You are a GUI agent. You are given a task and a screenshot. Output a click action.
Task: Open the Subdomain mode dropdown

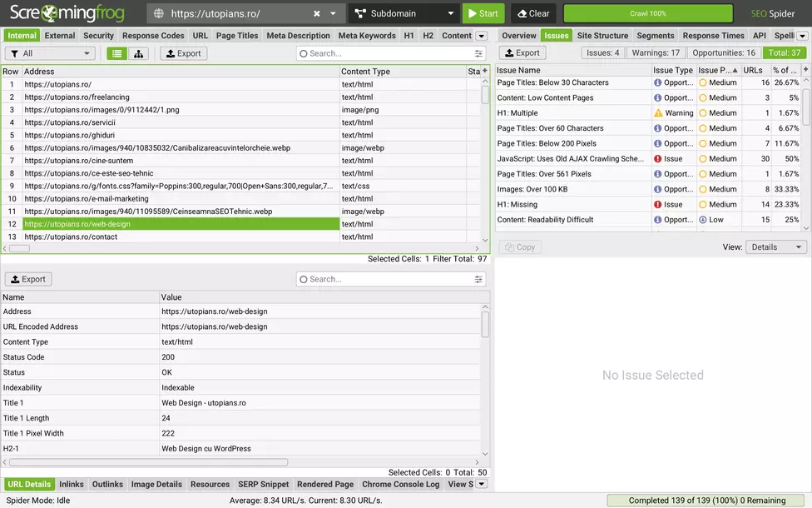tap(405, 13)
